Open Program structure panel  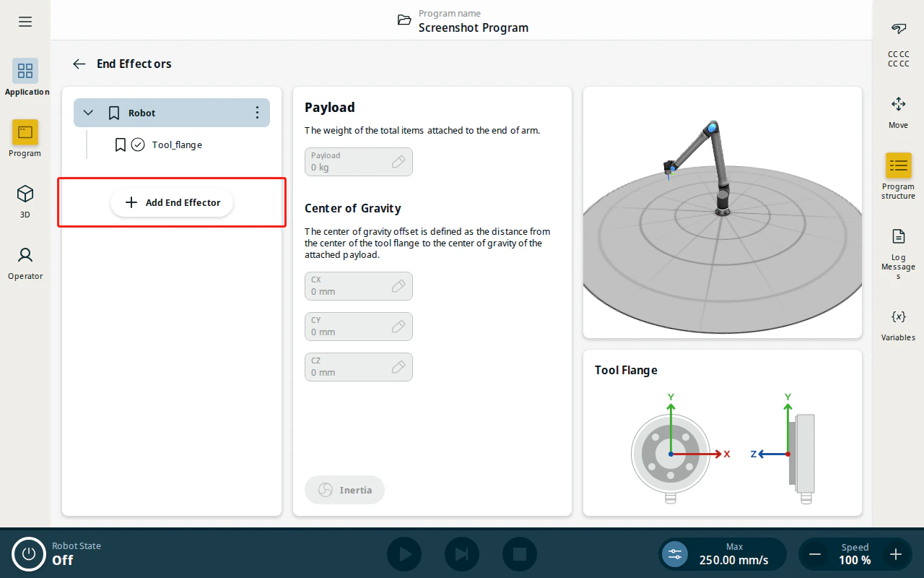pyautogui.click(x=899, y=176)
